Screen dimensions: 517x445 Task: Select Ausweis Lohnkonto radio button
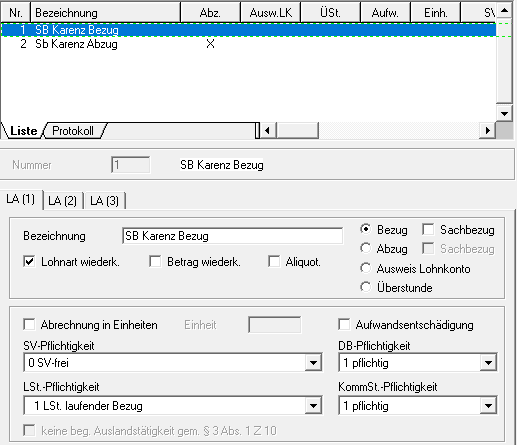pos(366,268)
